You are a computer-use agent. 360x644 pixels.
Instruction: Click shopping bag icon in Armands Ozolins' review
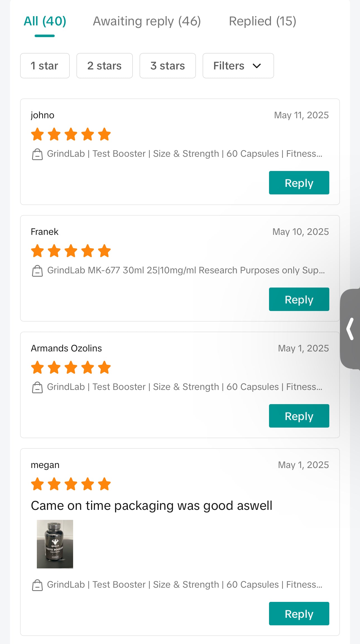(37, 387)
